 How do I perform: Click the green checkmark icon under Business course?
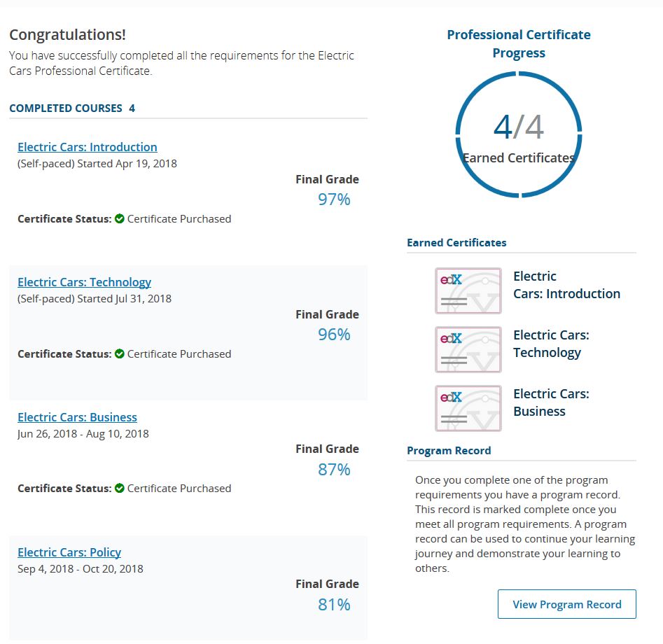(120, 488)
